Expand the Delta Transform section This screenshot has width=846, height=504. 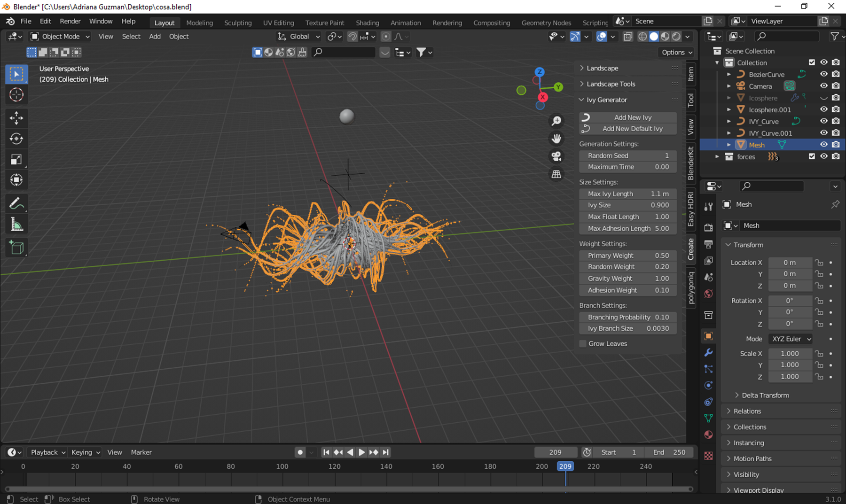(765, 395)
